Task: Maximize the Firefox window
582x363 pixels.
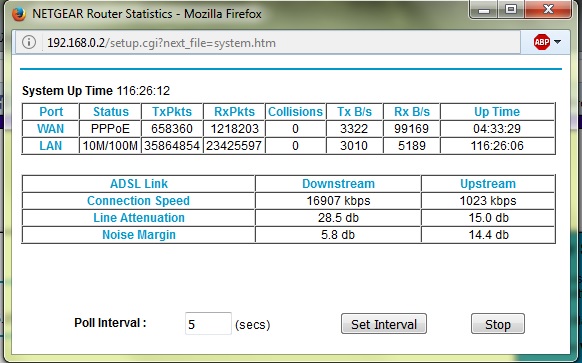Action: pos(511,9)
